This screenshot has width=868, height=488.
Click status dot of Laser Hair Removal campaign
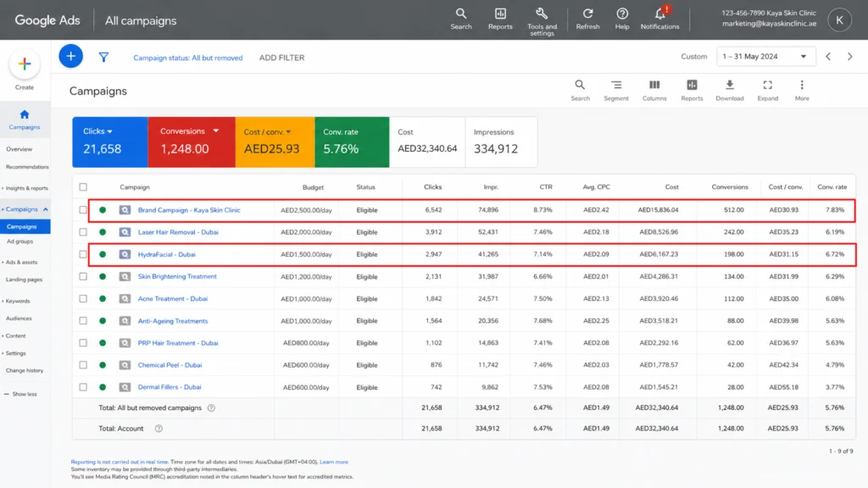click(x=103, y=232)
